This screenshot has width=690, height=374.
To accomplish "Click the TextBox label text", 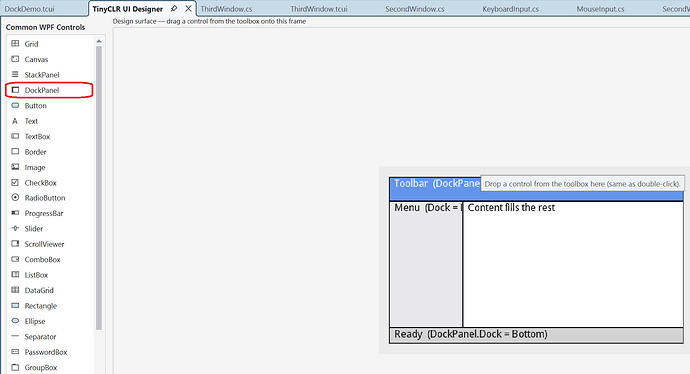I will tap(37, 136).
